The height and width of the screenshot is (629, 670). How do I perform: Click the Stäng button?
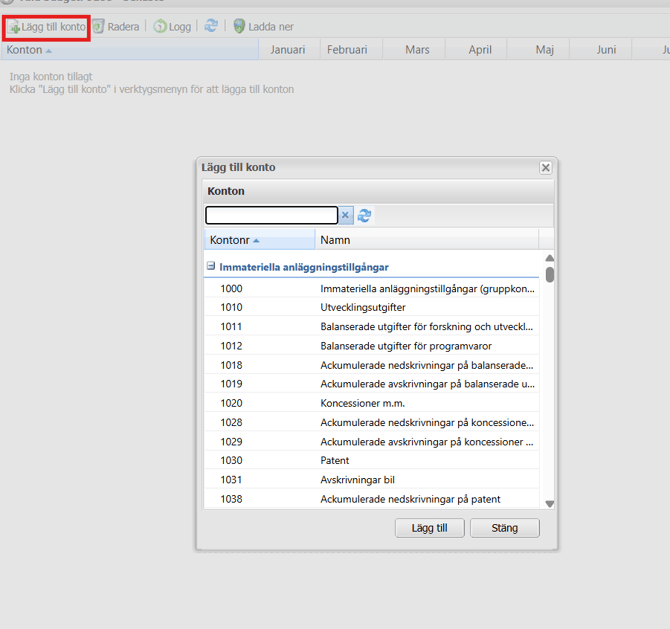pos(505,528)
